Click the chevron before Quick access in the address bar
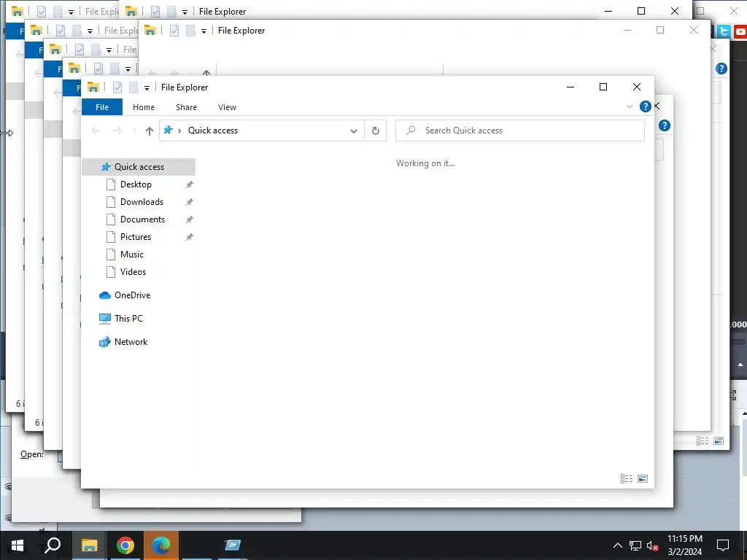Screen dimensions: 747x560 [179, 131]
